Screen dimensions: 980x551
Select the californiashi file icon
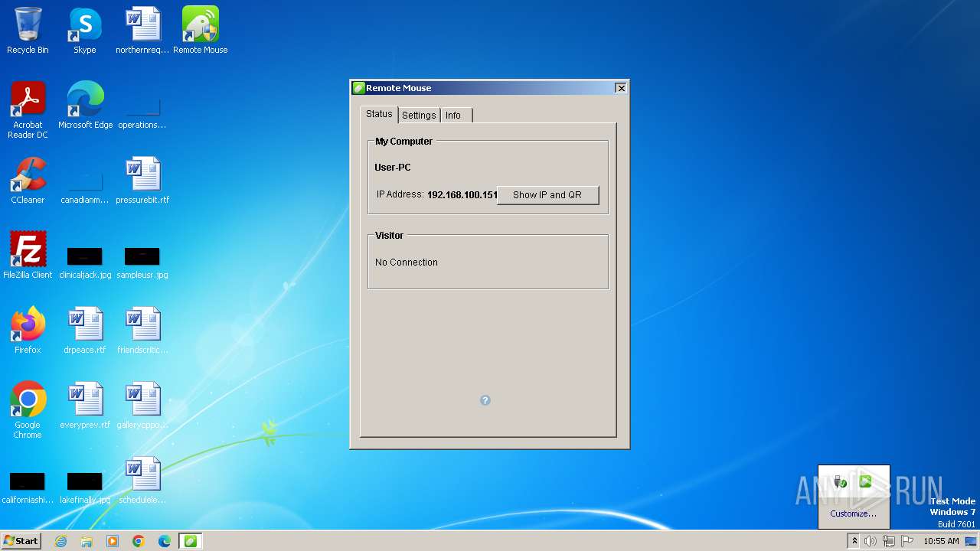[x=28, y=488]
